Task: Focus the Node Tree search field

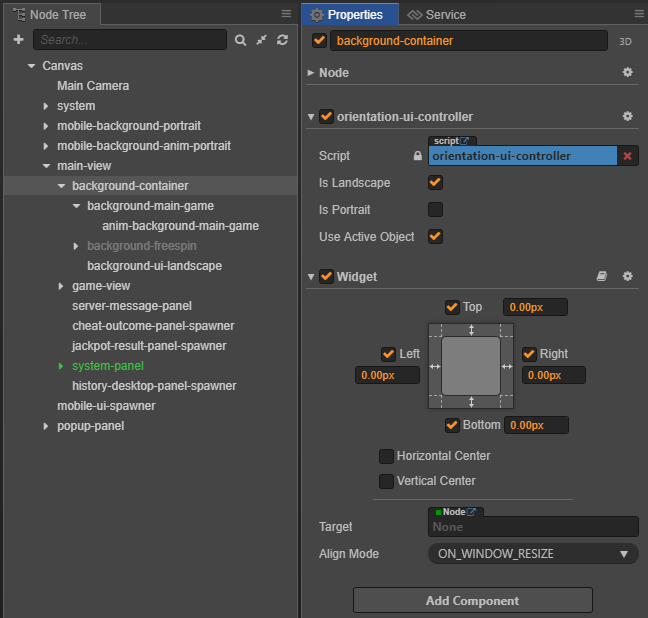Action: 130,40
